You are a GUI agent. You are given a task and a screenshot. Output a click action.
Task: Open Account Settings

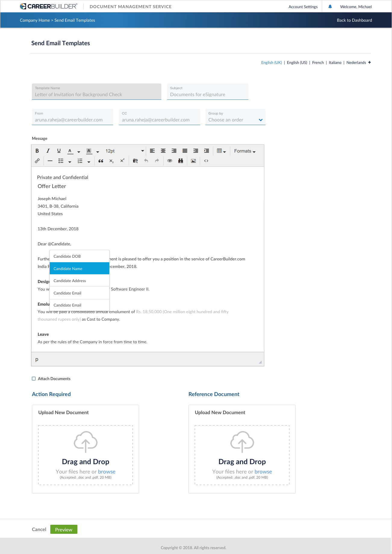[303, 7]
